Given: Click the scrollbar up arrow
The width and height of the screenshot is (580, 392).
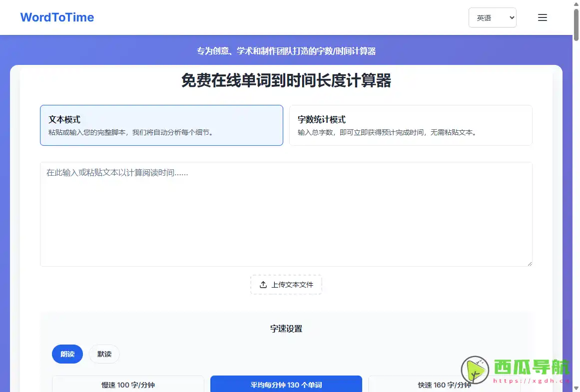Looking at the screenshot, I should tap(576, 3).
